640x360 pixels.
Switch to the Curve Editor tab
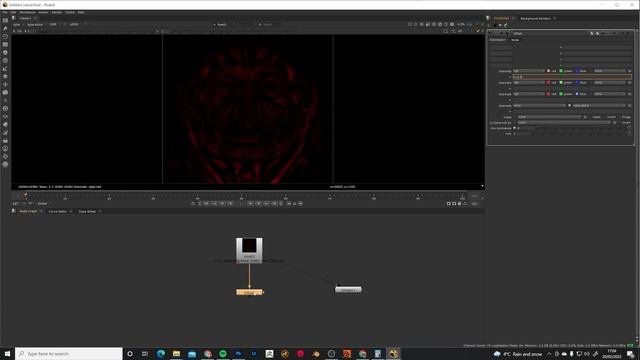click(x=58, y=211)
